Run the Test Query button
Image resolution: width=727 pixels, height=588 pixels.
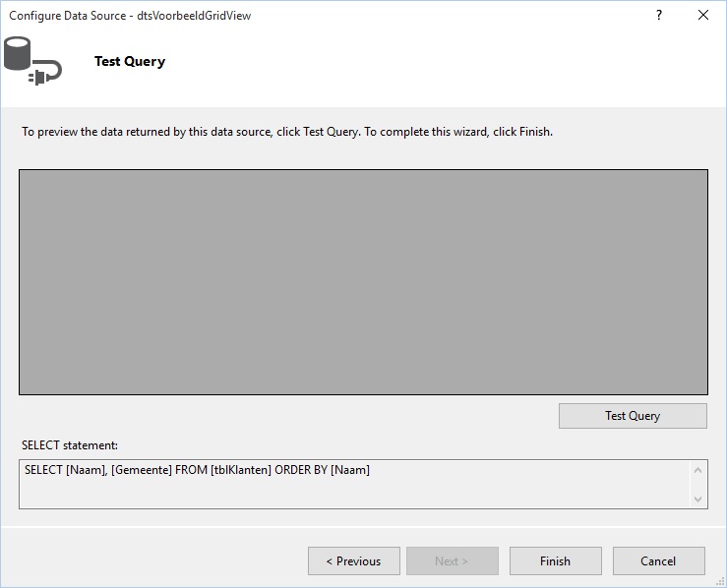point(633,416)
